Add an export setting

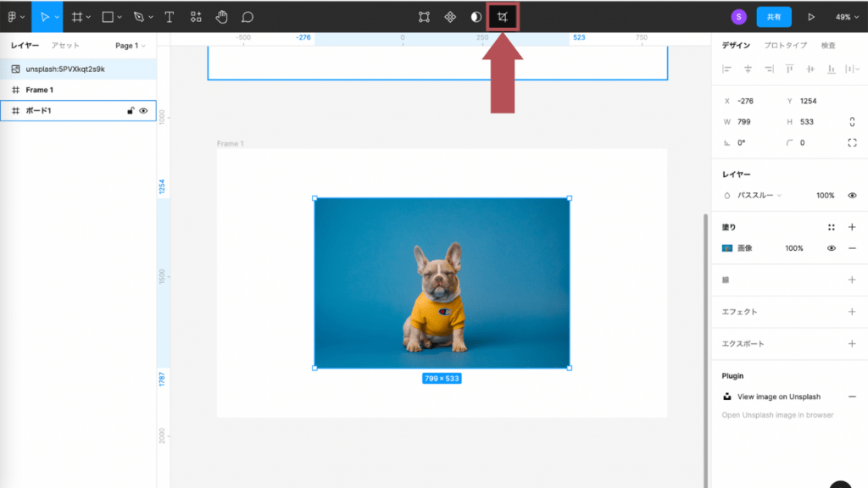(x=852, y=344)
